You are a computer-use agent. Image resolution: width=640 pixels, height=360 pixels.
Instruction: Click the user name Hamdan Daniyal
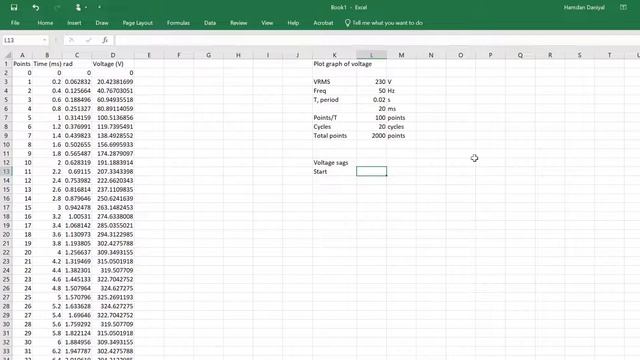pos(584,7)
